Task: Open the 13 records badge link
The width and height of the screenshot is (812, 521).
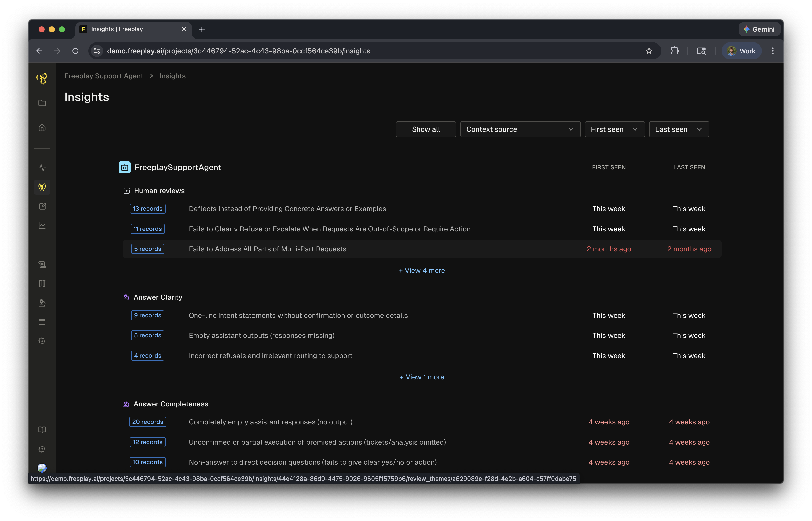Action: point(147,209)
